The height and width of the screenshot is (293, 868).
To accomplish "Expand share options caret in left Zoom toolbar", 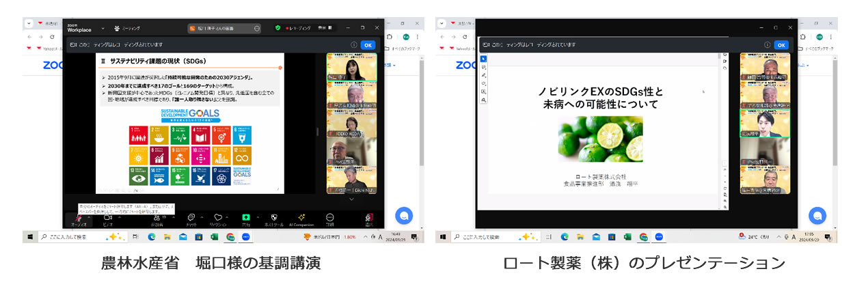I will coord(258,217).
